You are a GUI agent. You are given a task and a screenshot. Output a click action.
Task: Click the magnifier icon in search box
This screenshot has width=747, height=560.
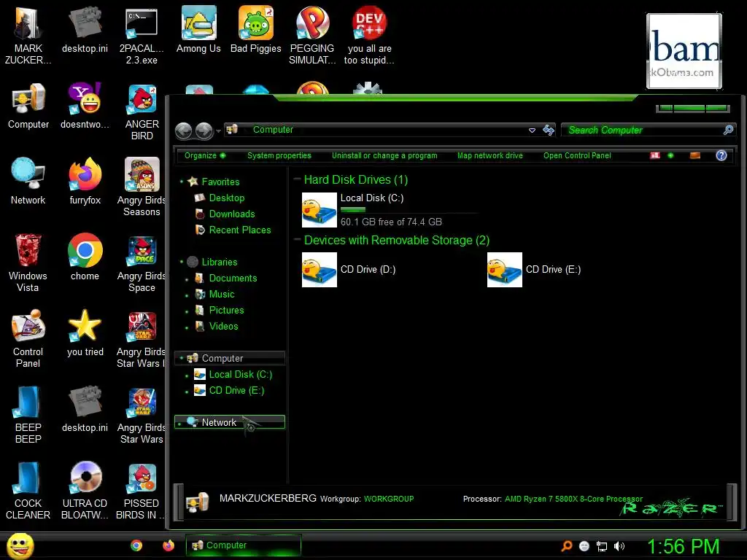tap(728, 130)
